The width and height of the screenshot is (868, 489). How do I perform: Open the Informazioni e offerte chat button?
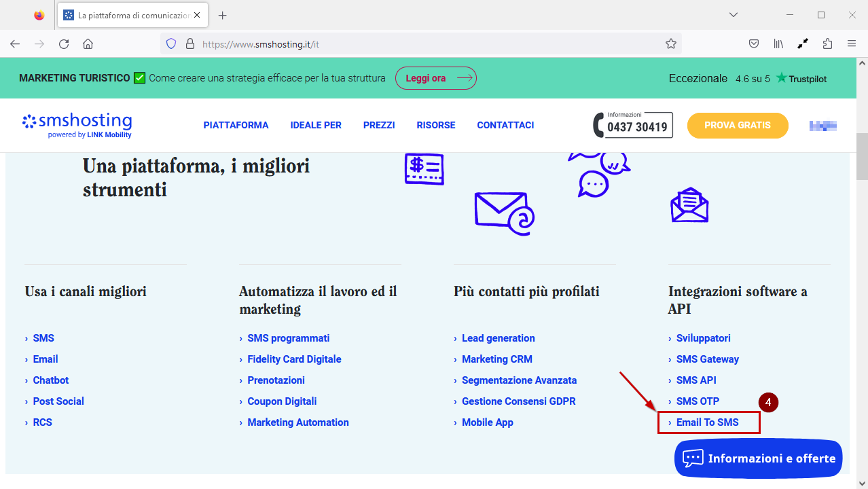758,458
